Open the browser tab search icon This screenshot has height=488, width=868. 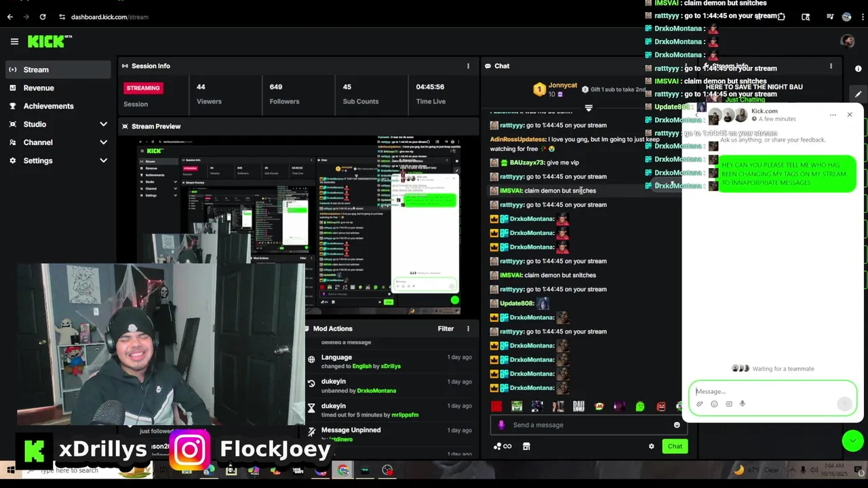[x=806, y=16]
